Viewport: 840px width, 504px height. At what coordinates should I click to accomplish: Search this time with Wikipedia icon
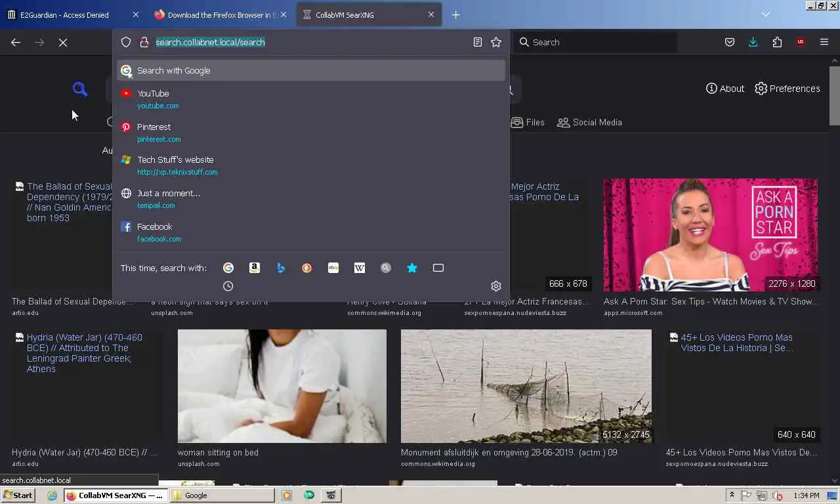coord(360,268)
